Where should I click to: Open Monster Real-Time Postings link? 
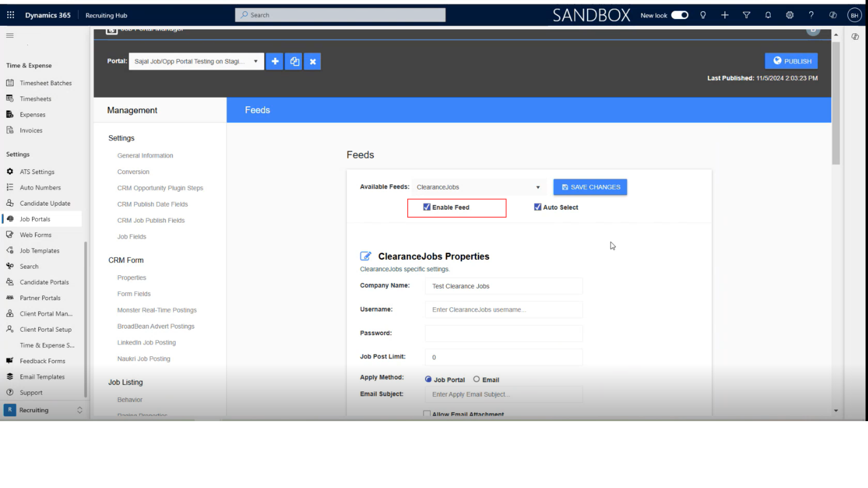click(157, 310)
